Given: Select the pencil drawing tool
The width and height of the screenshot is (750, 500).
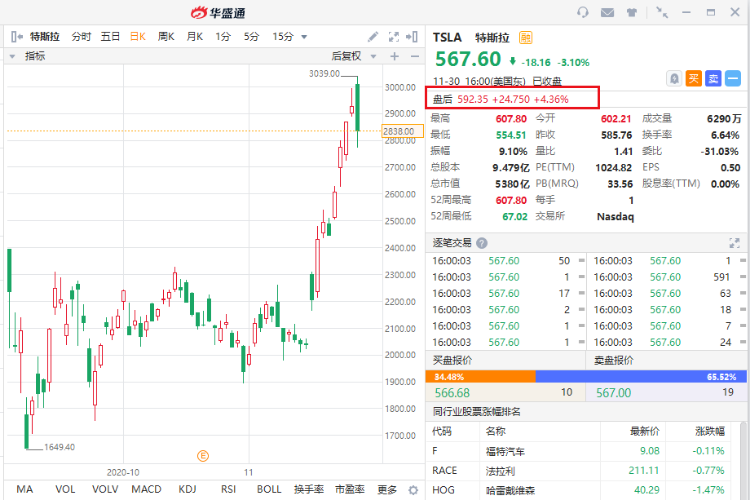Looking at the screenshot, I should [373, 36].
